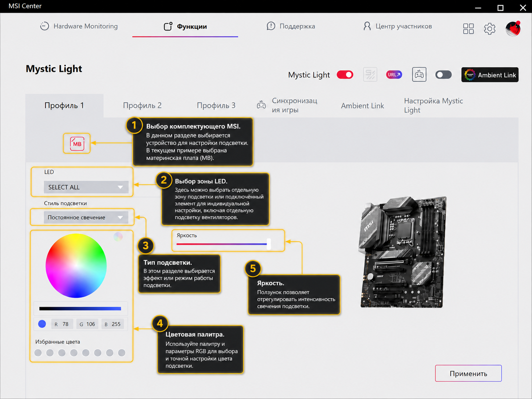This screenshot has width=532, height=399.
Task: Click the MSI Center window title
Action: 25,6
